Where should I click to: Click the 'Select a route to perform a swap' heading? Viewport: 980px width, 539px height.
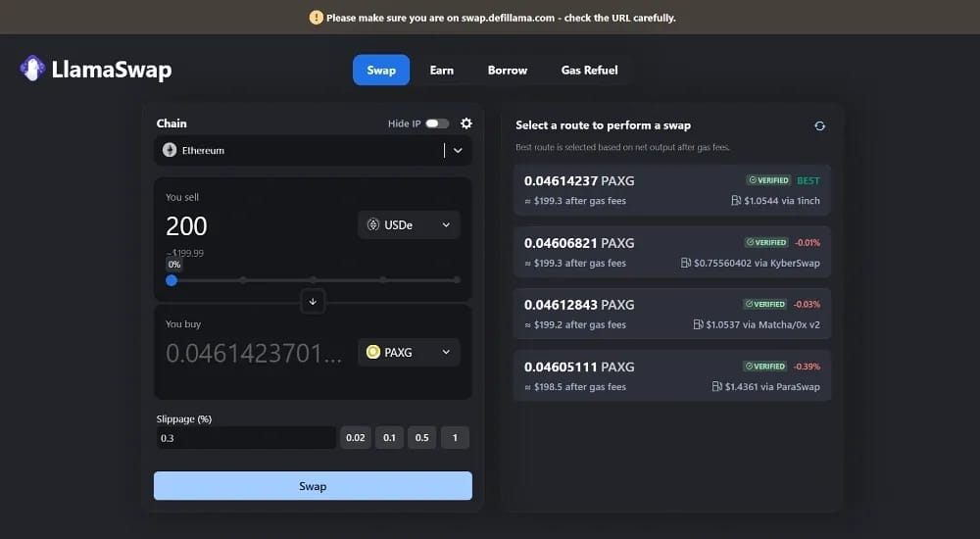(603, 125)
